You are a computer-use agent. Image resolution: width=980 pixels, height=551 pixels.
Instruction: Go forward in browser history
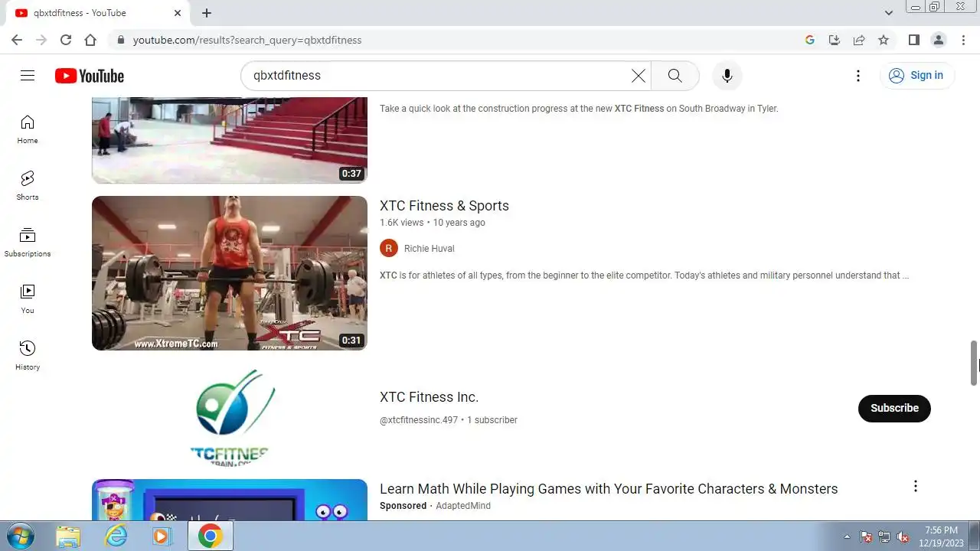tap(41, 40)
